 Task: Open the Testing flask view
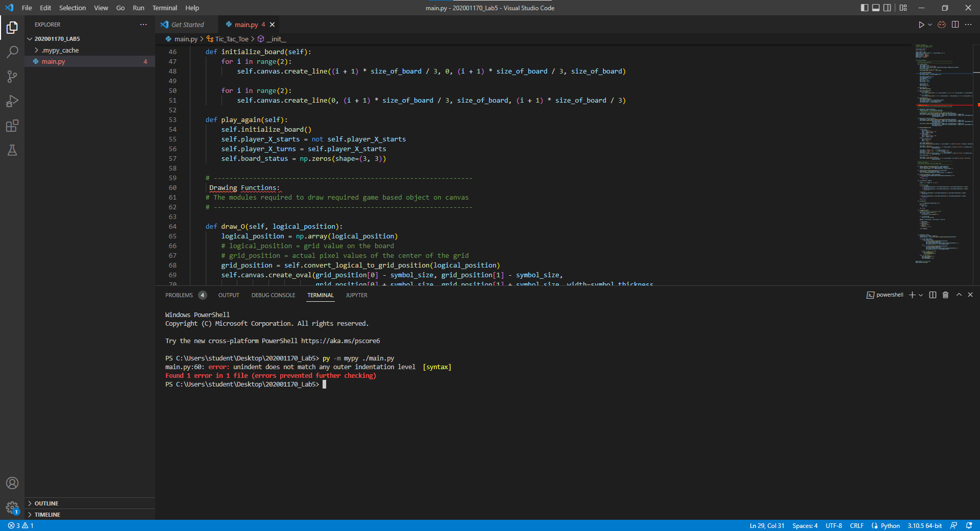[12, 150]
